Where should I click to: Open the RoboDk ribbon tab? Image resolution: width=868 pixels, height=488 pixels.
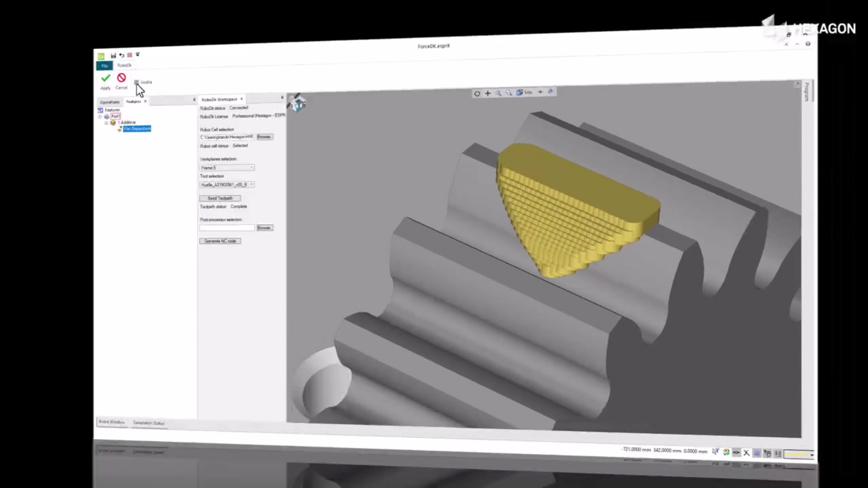point(124,65)
